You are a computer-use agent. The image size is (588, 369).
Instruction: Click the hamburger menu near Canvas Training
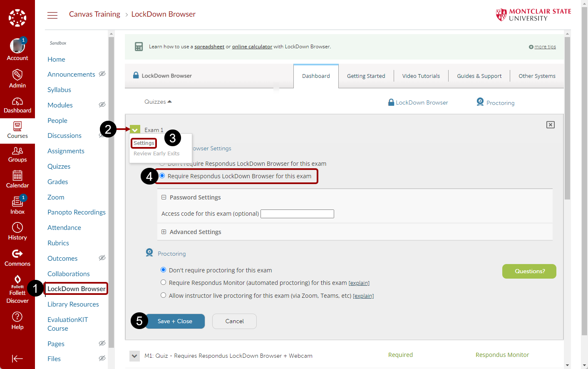click(52, 15)
